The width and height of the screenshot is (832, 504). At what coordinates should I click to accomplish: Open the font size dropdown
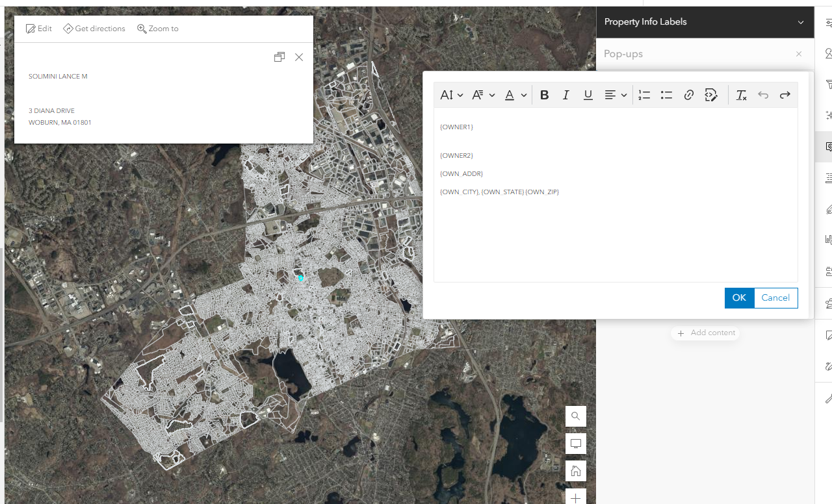click(x=451, y=95)
